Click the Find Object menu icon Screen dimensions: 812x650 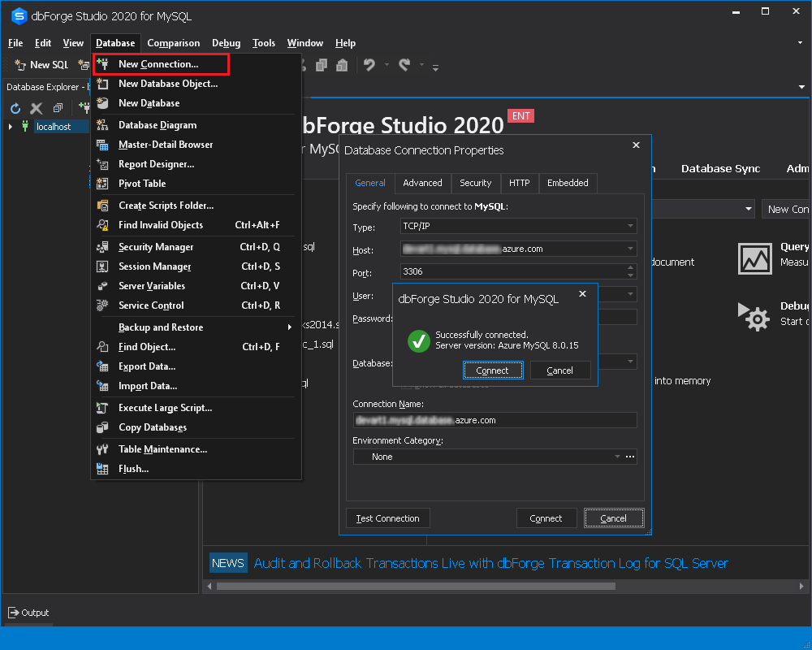(x=102, y=347)
